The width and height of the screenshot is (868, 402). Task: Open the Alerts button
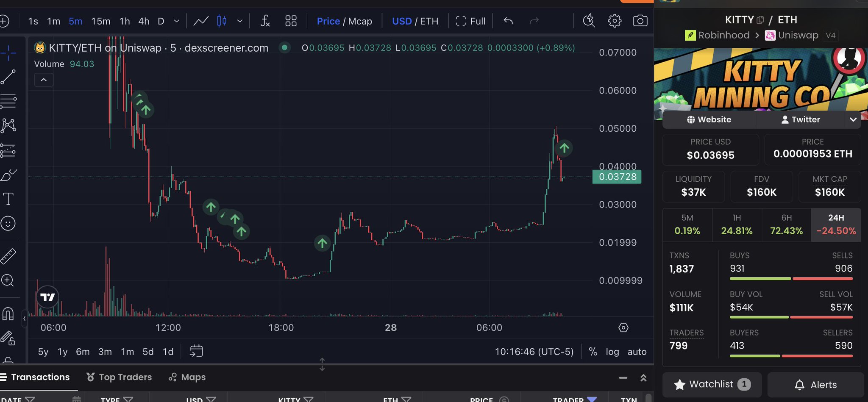click(815, 385)
